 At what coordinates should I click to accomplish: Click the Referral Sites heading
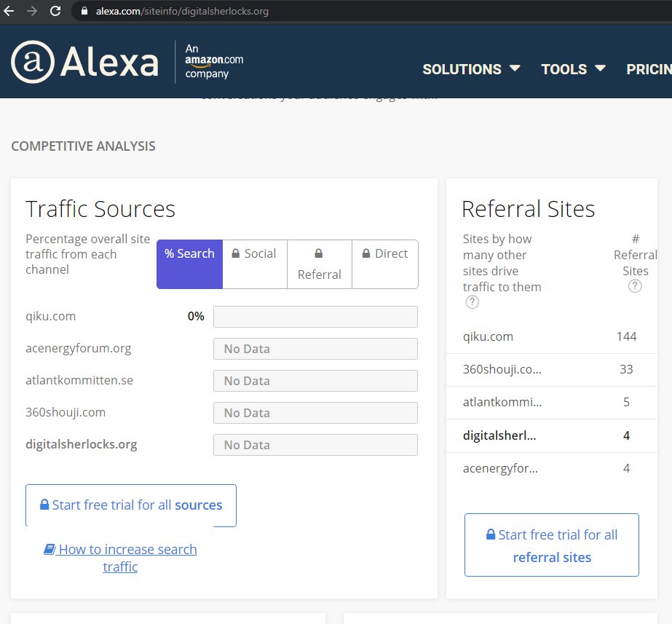tap(529, 209)
